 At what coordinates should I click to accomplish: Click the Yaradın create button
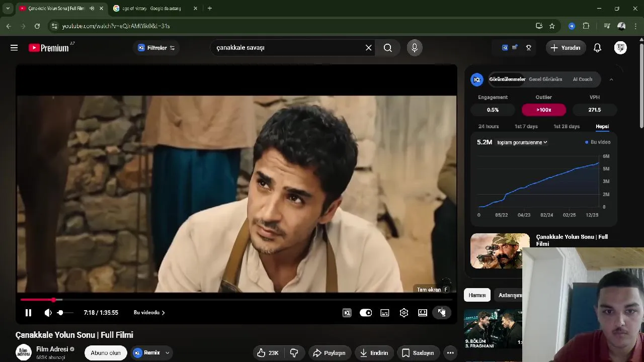(566, 48)
